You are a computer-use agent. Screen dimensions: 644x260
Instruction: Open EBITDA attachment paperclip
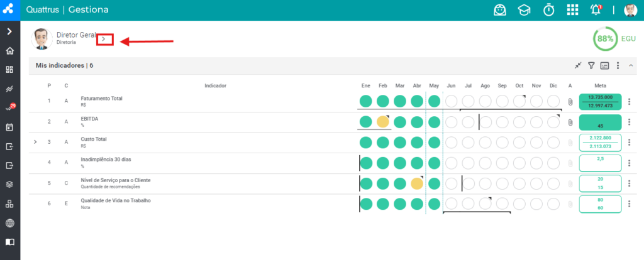(x=570, y=122)
